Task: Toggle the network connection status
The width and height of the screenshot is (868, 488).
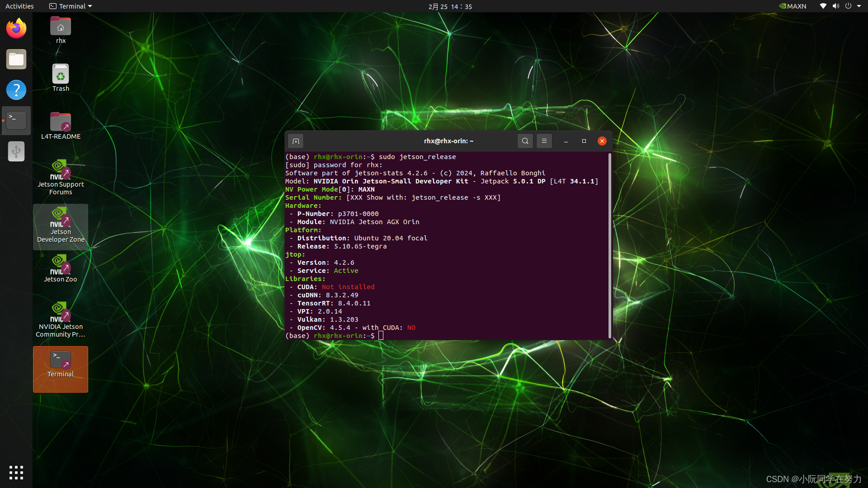Action: point(823,6)
